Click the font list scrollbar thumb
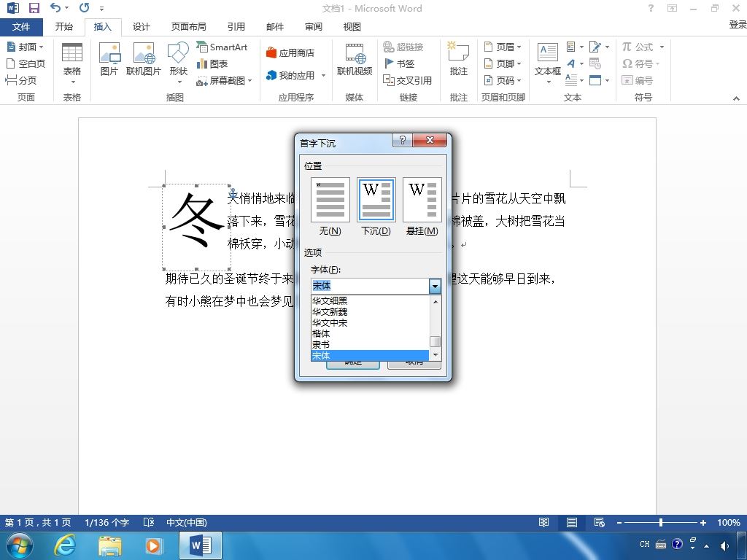This screenshot has width=747, height=560. [x=435, y=341]
